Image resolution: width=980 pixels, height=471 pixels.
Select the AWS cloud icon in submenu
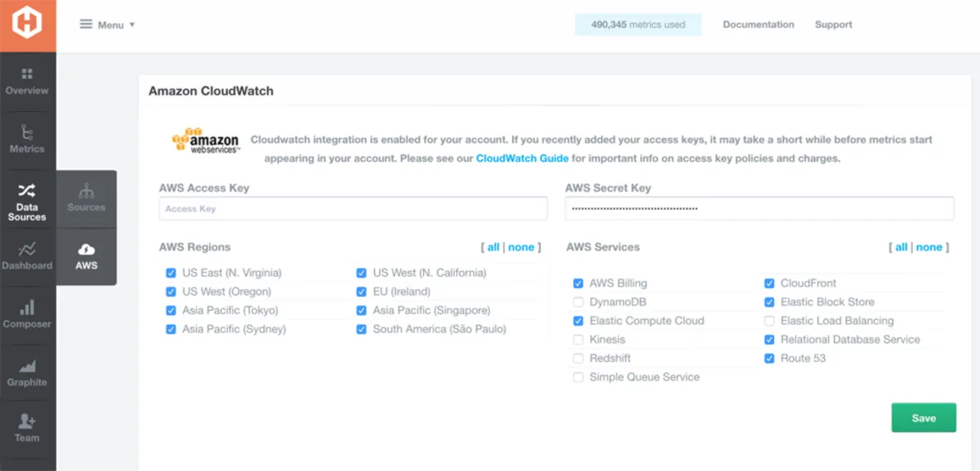(87, 250)
